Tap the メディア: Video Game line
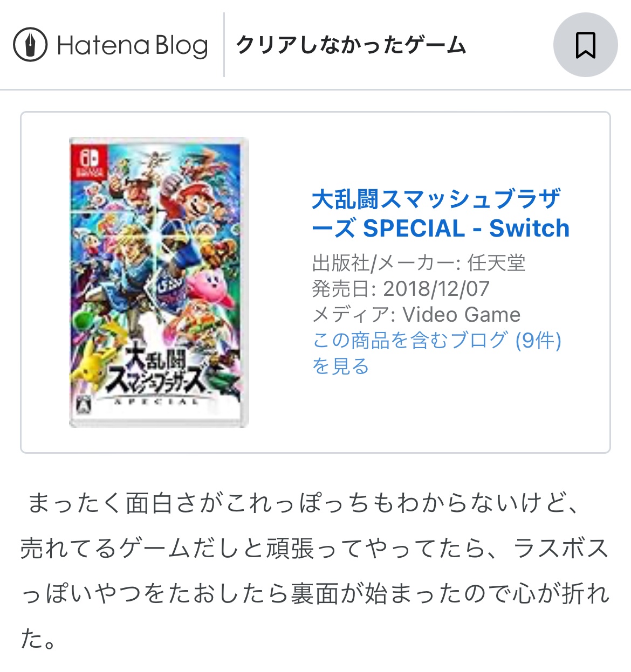Viewport: 631px width, 672px height. [x=416, y=314]
